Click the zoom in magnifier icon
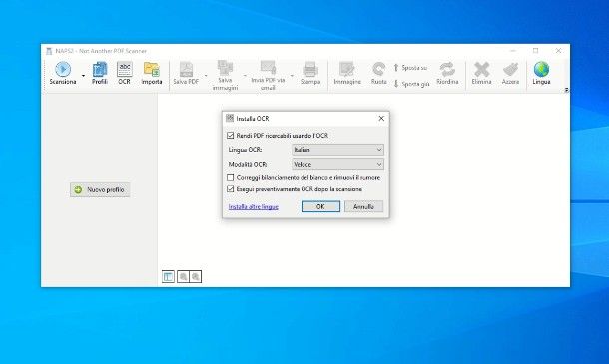The image size is (609, 364). pyautogui.click(x=196, y=276)
